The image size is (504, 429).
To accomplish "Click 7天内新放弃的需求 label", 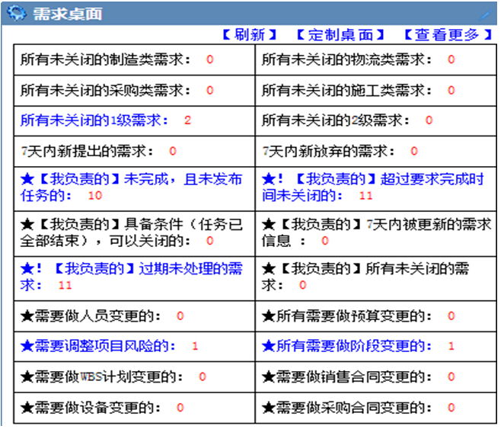I will tap(328, 151).
